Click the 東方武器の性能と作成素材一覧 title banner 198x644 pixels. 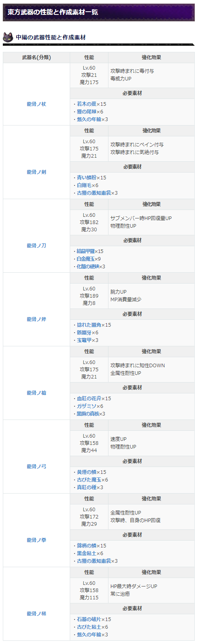99,12
